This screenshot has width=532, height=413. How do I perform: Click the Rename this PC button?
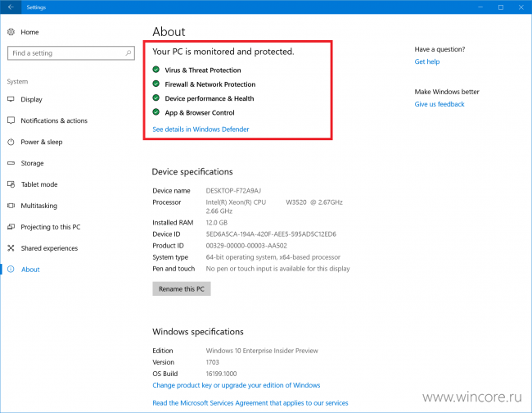pyautogui.click(x=182, y=288)
